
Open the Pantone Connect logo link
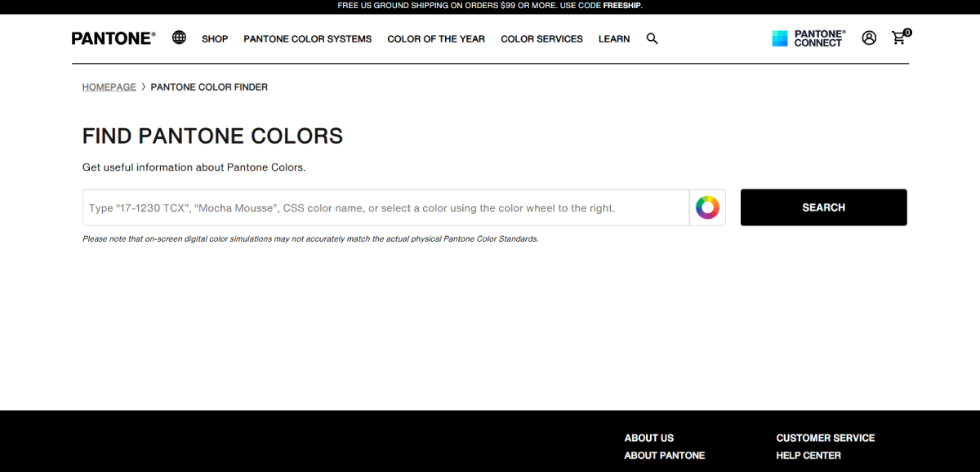pyautogui.click(x=808, y=38)
